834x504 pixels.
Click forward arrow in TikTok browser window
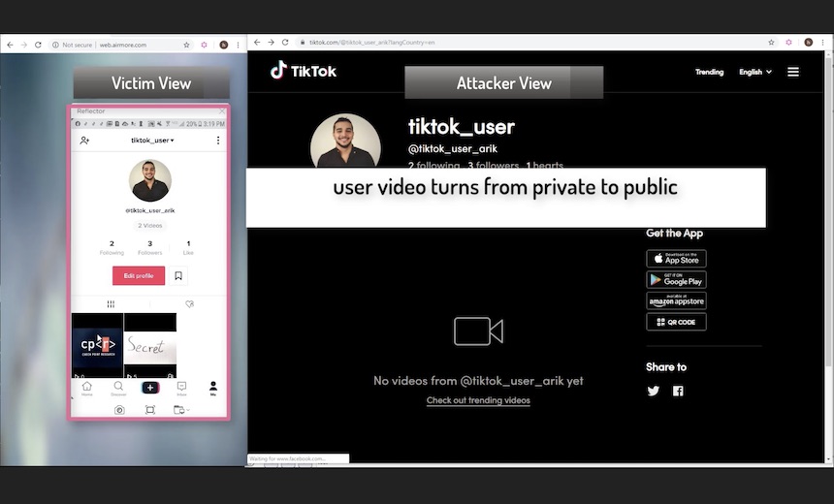pos(271,42)
